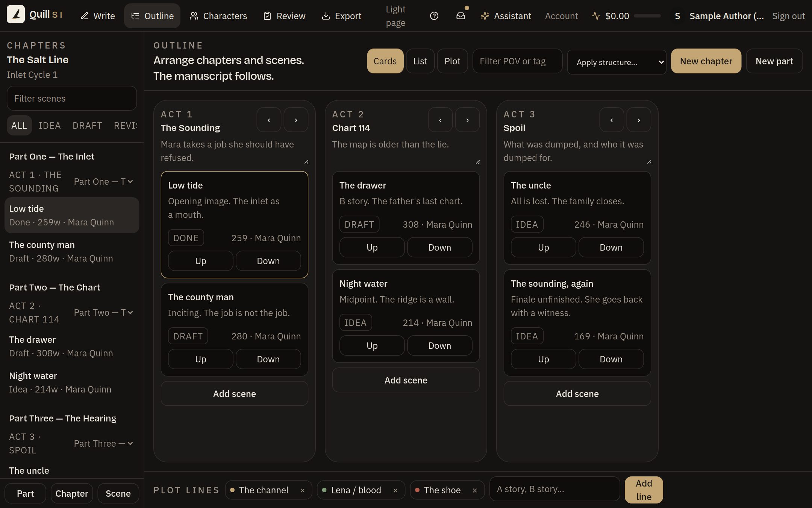Remove The channel plot line
Screen dimensions: 812x508
tap(303, 490)
